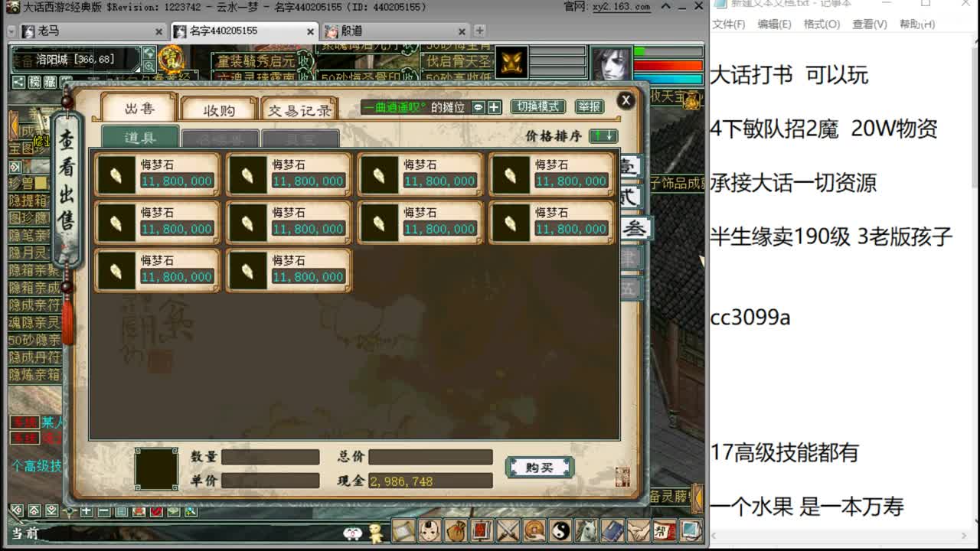This screenshot has width=980, height=551.
Task: Select the 名字440205155 window tab
Action: click(x=243, y=31)
